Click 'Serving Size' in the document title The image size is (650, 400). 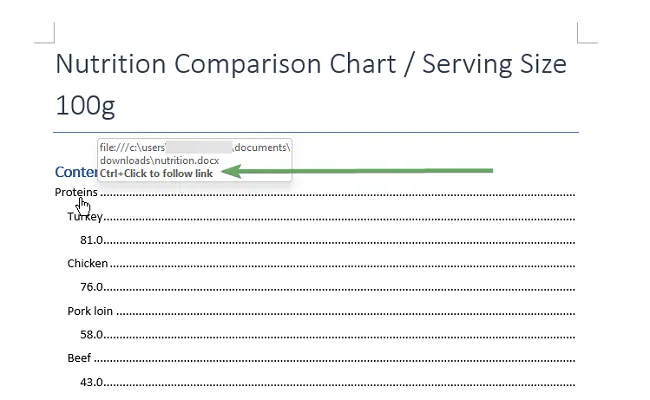pyautogui.click(x=494, y=64)
